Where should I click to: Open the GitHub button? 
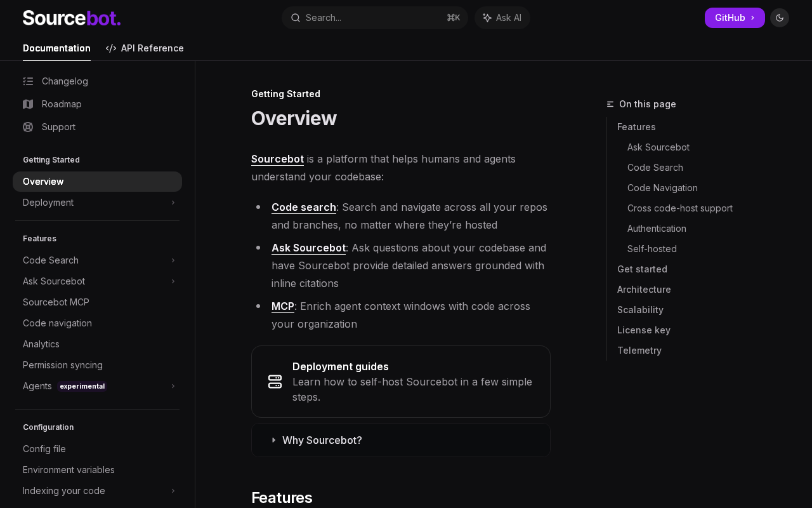click(734, 18)
